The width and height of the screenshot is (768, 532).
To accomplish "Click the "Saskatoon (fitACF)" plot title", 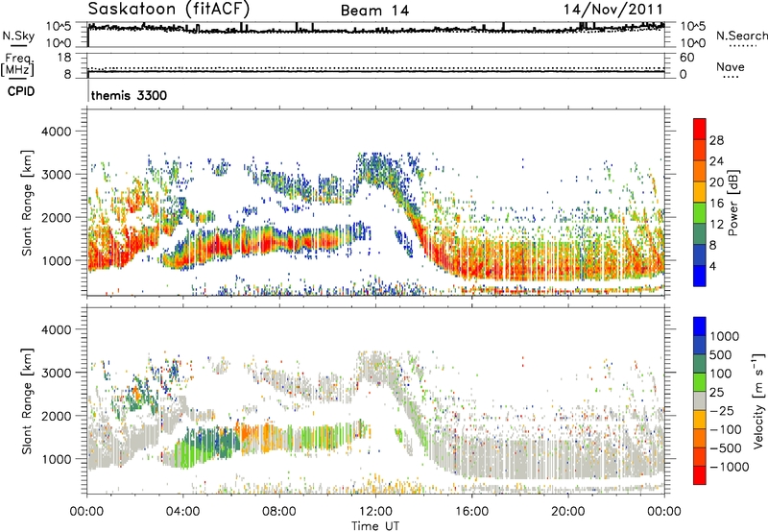I will click(169, 9).
